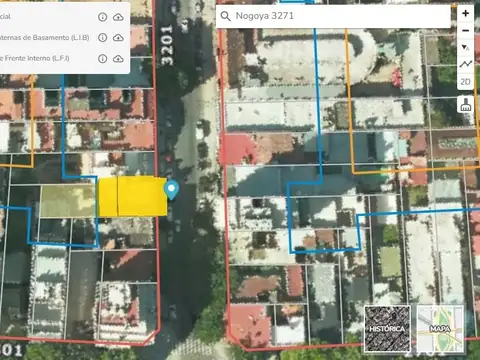
Task: Show info for the top layer row
Action: coord(103,17)
